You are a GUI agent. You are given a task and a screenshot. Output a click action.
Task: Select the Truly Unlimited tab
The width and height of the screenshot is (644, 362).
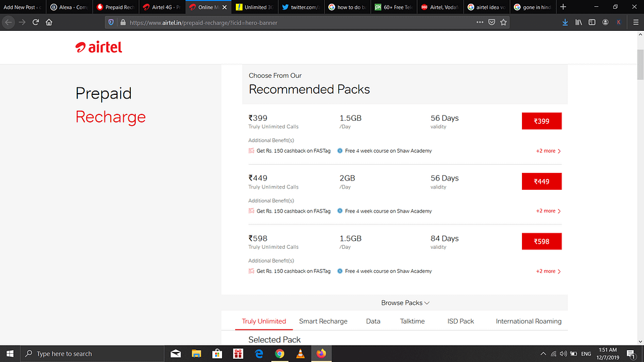pyautogui.click(x=264, y=321)
